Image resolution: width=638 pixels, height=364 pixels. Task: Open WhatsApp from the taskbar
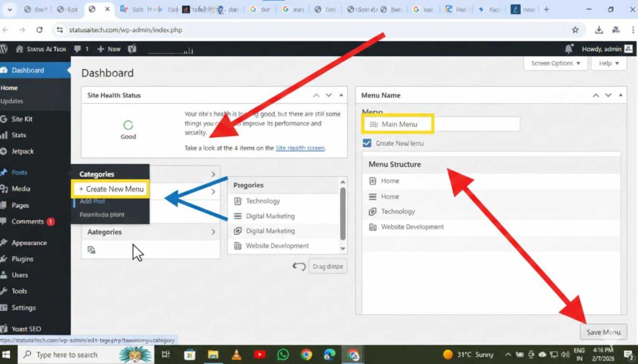tap(283, 354)
